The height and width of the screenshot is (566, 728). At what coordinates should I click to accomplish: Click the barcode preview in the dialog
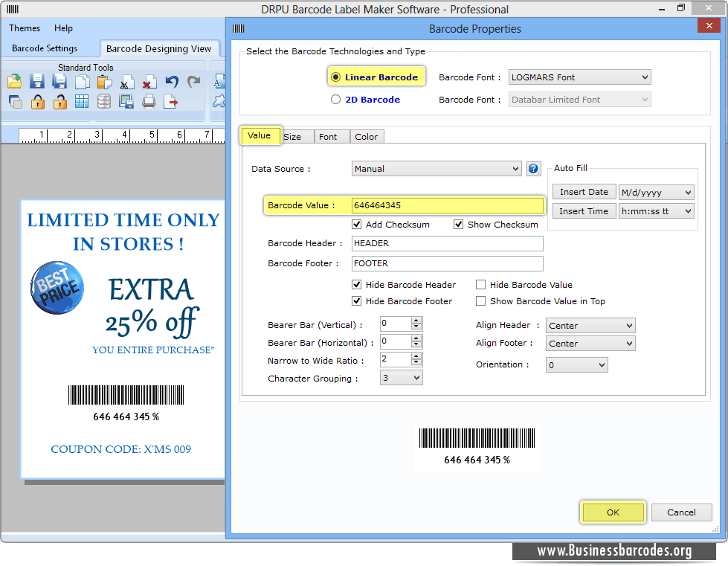coord(477,438)
